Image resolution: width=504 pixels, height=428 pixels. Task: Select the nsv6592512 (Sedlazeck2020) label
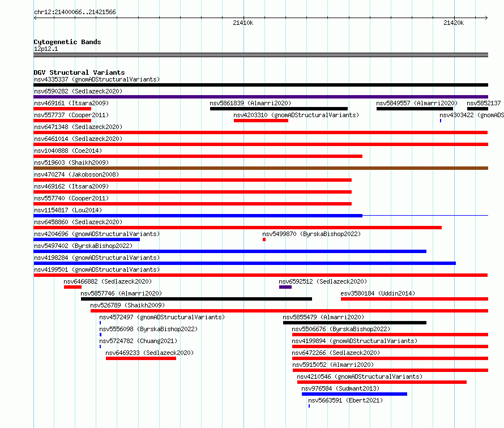click(323, 281)
